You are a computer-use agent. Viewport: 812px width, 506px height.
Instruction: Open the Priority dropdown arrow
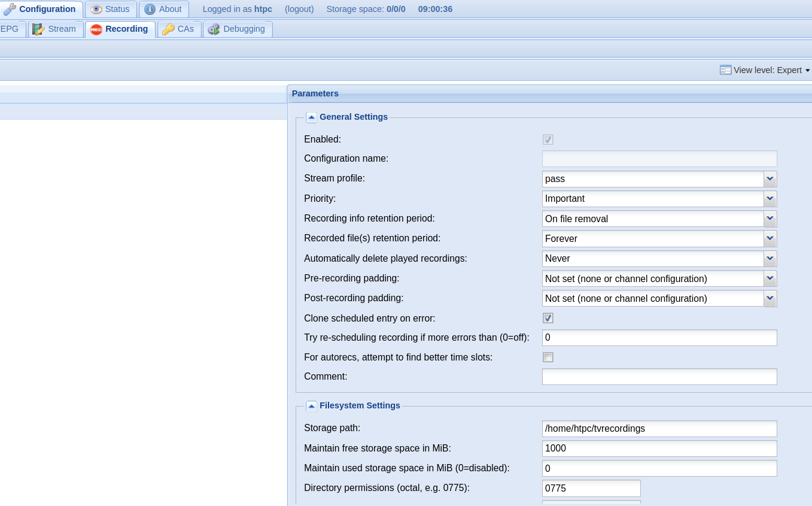770,199
